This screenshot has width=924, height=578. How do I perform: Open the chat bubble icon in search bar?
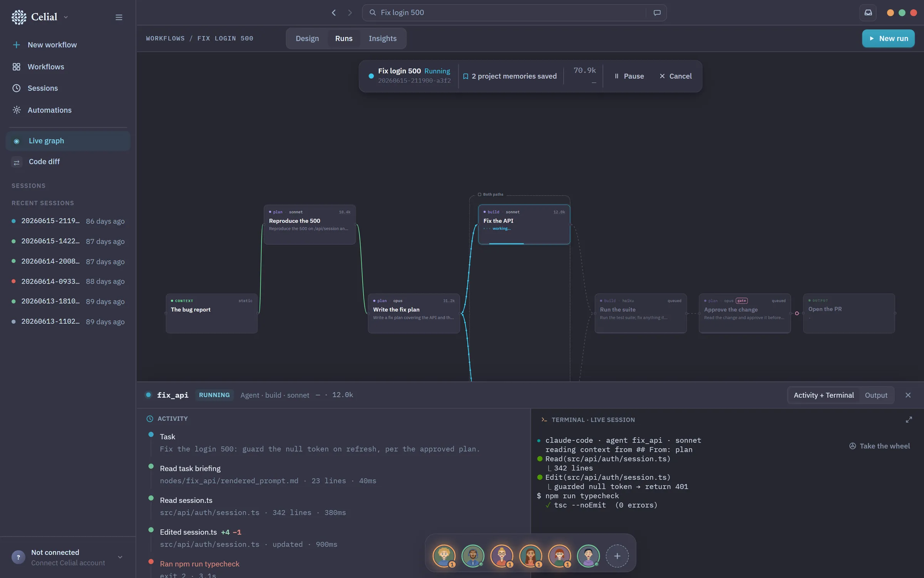click(x=657, y=13)
